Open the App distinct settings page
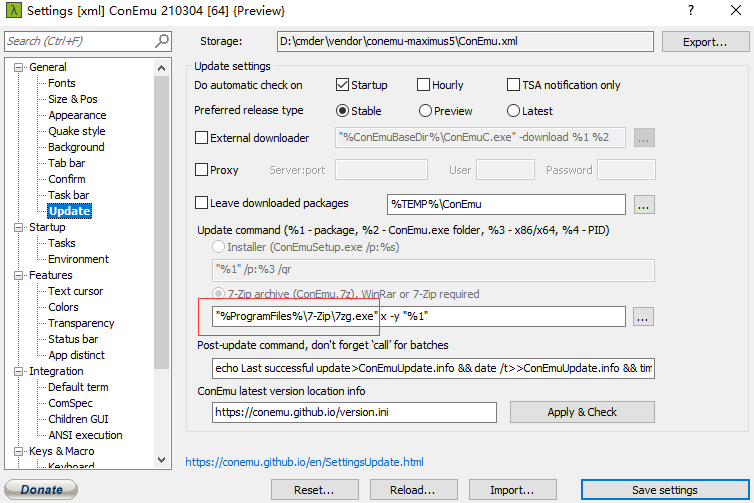This screenshot has width=754, height=503. (x=76, y=355)
